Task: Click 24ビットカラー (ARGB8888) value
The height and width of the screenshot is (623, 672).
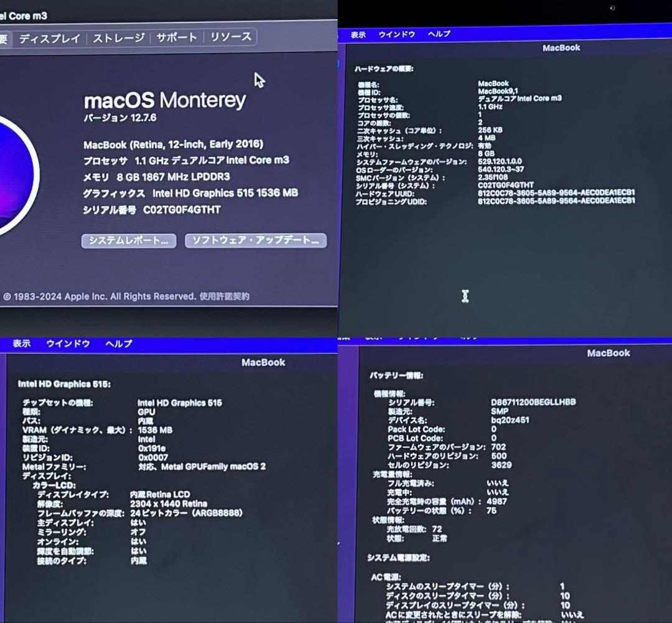Action: pyautogui.click(x=186, y=513)
